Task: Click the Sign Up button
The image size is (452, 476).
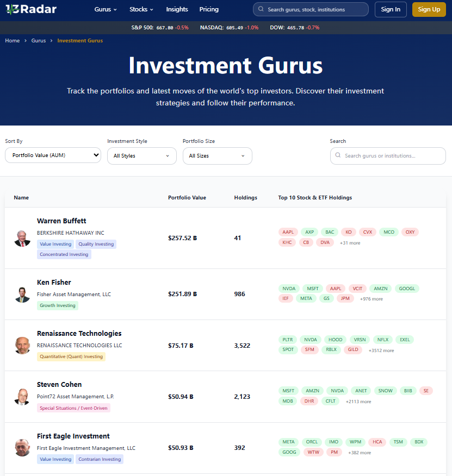Action: [x=429, y=9]
